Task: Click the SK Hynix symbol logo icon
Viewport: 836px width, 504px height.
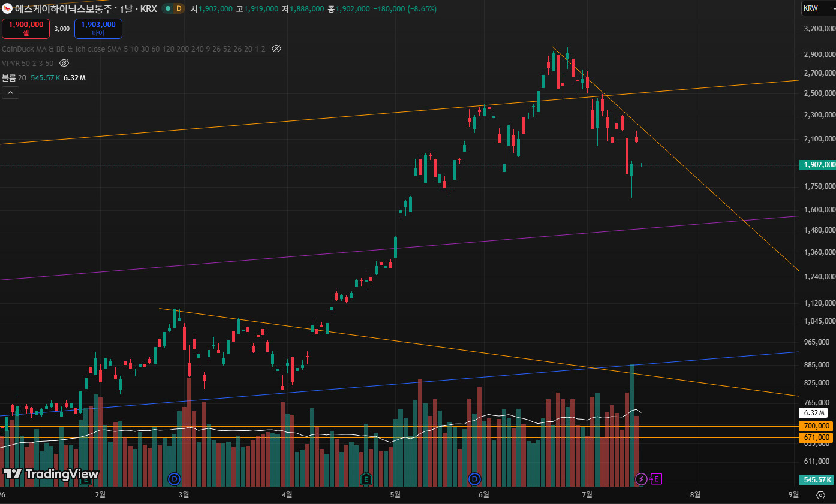Action: click(x=7, y=9)
